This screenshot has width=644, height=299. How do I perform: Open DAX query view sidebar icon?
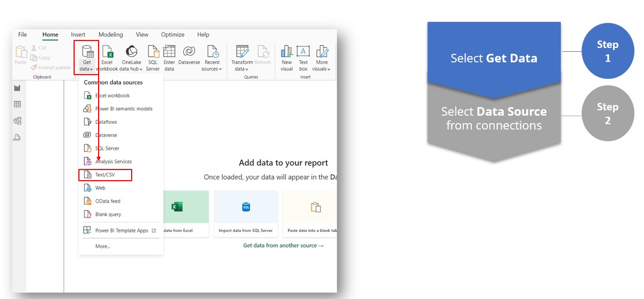[x=17, y=138]
